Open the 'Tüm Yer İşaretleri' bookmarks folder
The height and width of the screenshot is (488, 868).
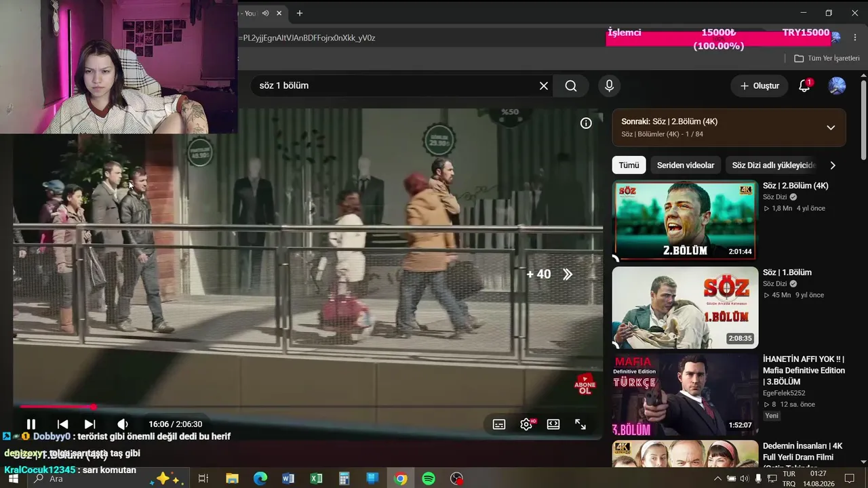827,58
